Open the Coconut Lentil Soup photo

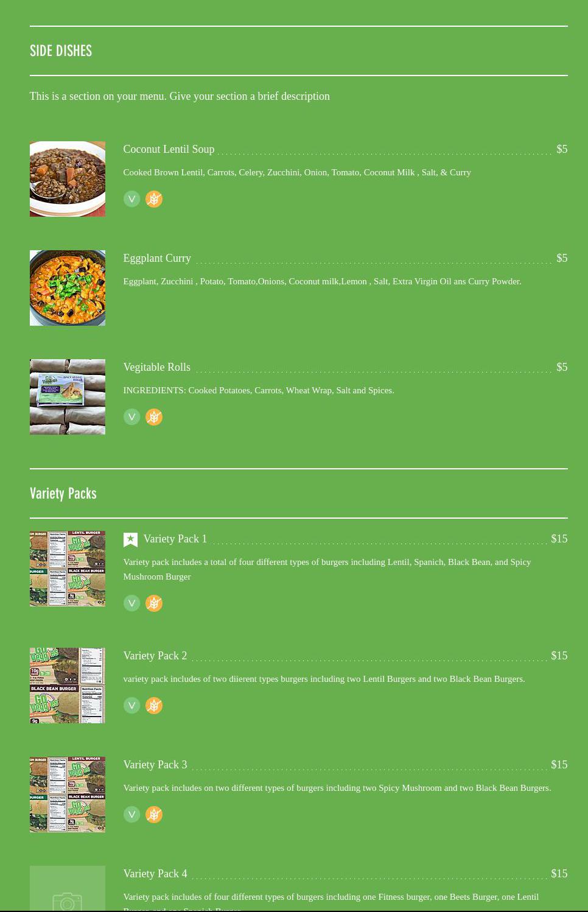[x=68, y=179]
